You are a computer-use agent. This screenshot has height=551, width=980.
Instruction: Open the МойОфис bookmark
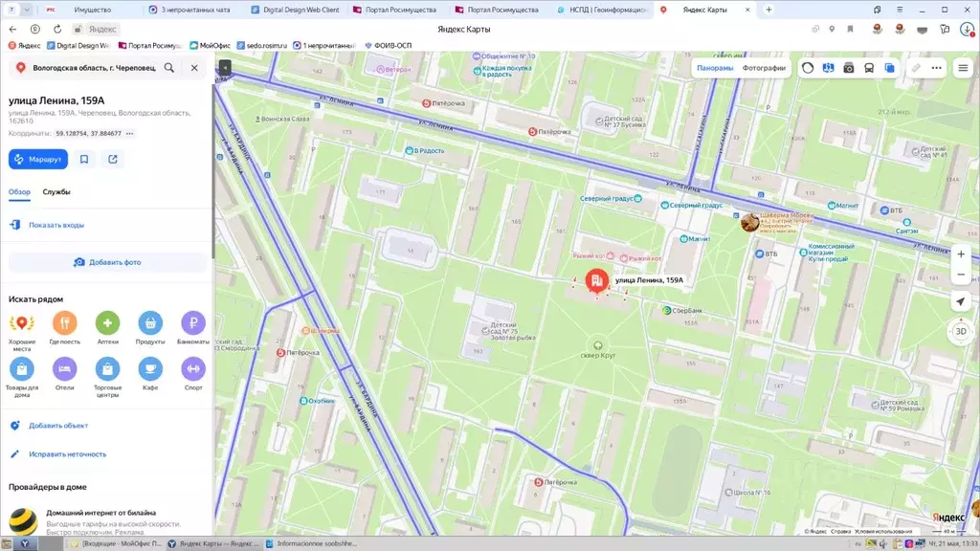(x=210, y=46)
